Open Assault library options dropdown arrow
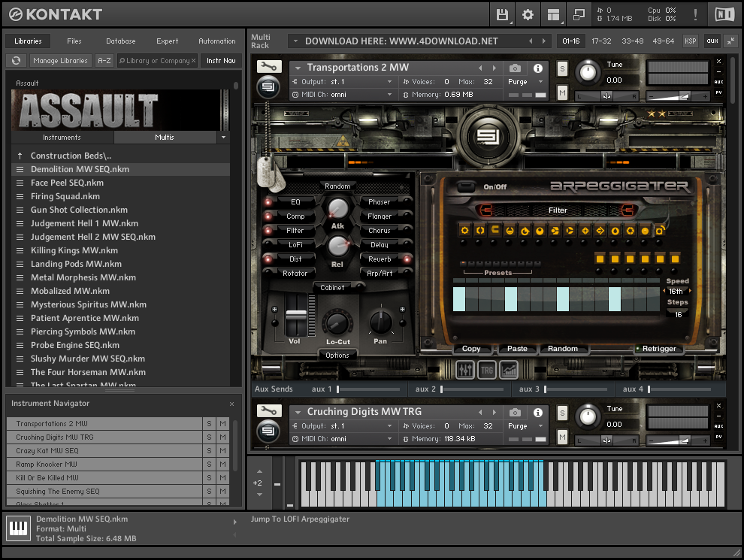Viewport: 744px width, 560px height. tap(223, 137)
